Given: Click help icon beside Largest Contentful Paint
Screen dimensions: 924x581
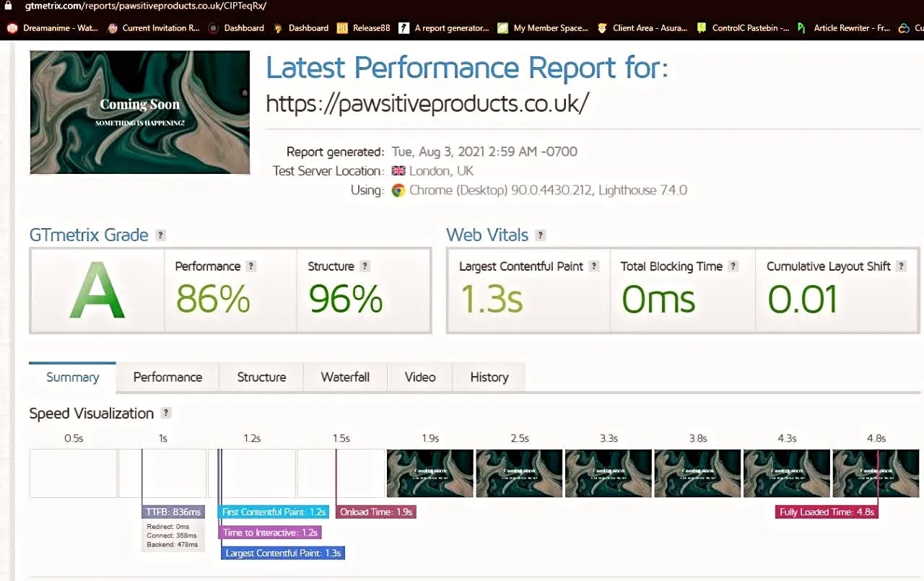Looking at the screenshot, I should 594,266.
